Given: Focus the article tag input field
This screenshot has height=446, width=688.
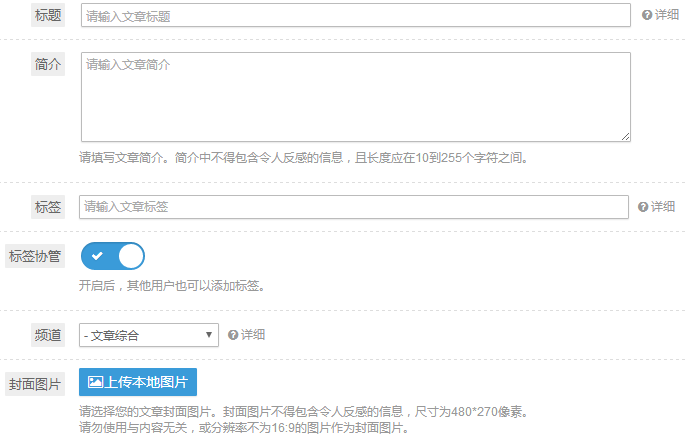Looking at the screenshot, I should point(353,207).
